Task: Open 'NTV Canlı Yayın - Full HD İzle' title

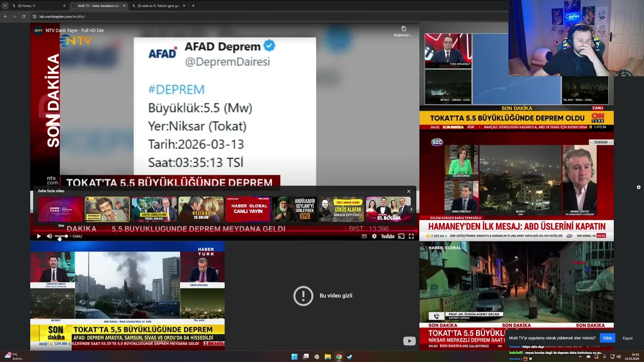Action: point(74,30)
